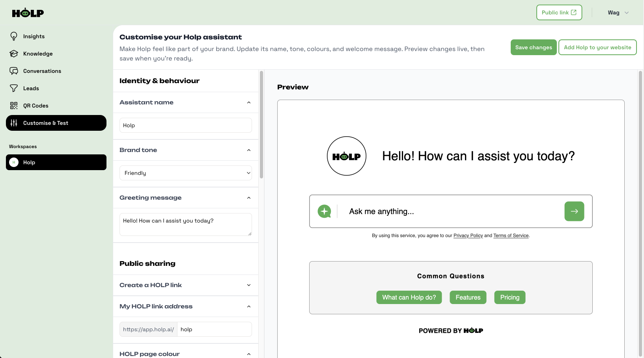The image size is (644, 358).
Task: Click the Knowledge graduation cap icon
Action: [x=14, y=54]
